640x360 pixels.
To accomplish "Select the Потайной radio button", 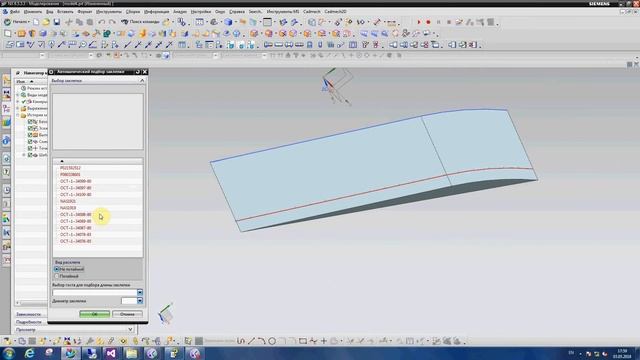I will pos(57,276).
